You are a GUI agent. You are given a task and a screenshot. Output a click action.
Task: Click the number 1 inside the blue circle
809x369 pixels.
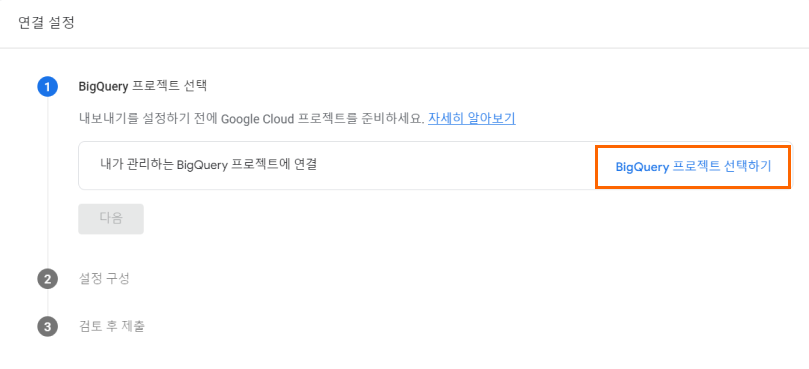[47, 87]
